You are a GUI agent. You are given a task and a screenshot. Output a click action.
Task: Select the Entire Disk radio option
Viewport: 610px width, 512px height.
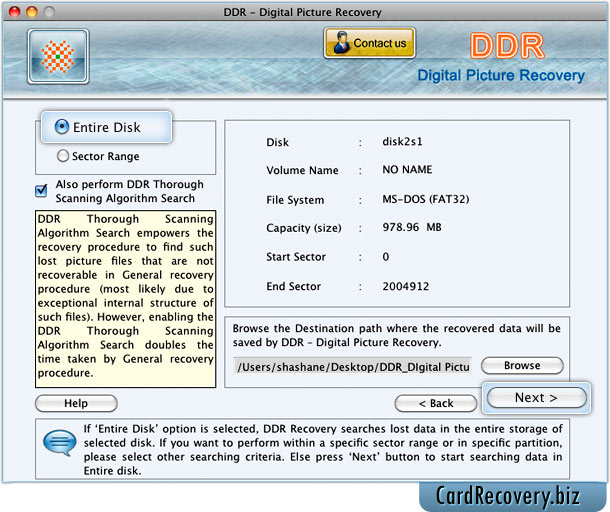(61, 127)
